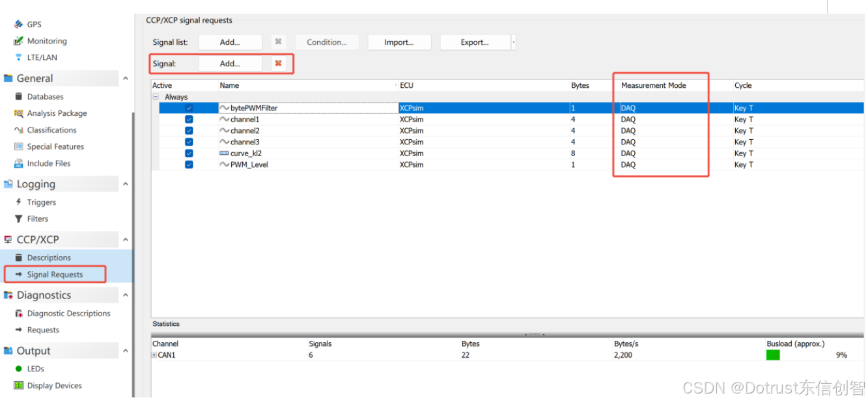Click the Diagnostic Descriptions icon
Viewport: 868px width, 402px height.
coord(18,314)
